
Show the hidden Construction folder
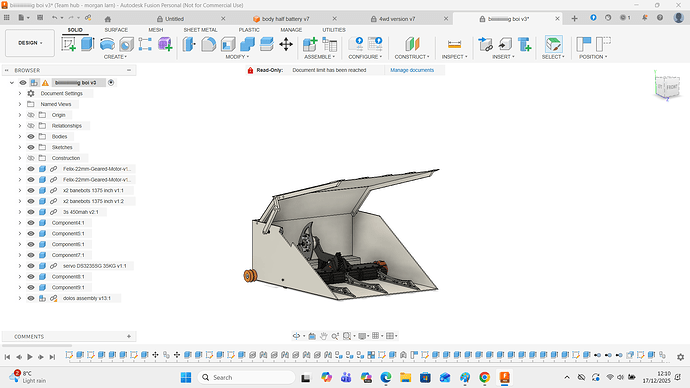point(31,158)
